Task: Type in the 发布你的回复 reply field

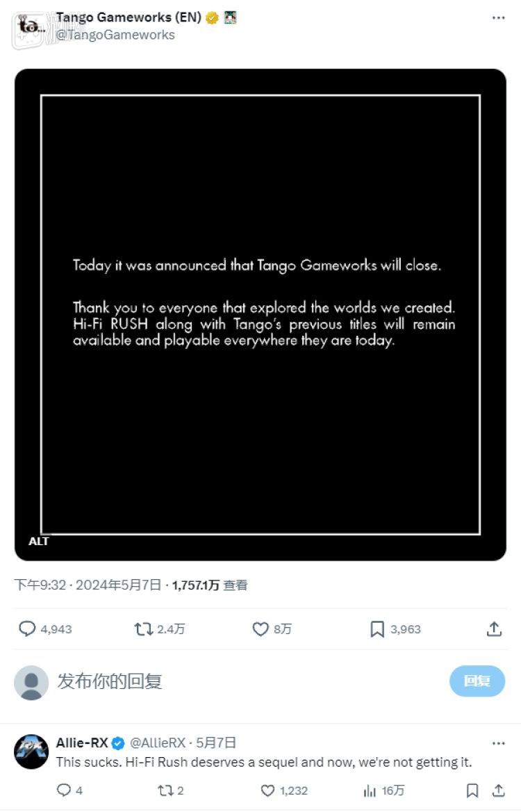Action: [x=243, y=681]
